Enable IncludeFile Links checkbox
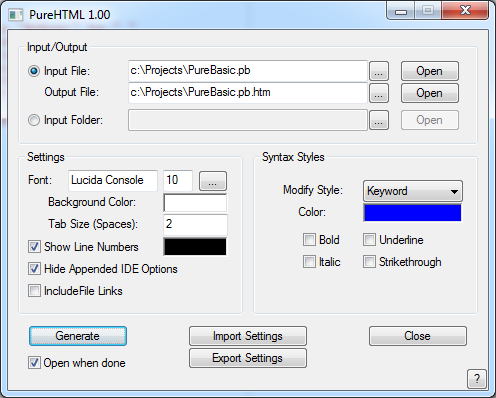This screenshot has height=398, width=496. click(34, 291)
